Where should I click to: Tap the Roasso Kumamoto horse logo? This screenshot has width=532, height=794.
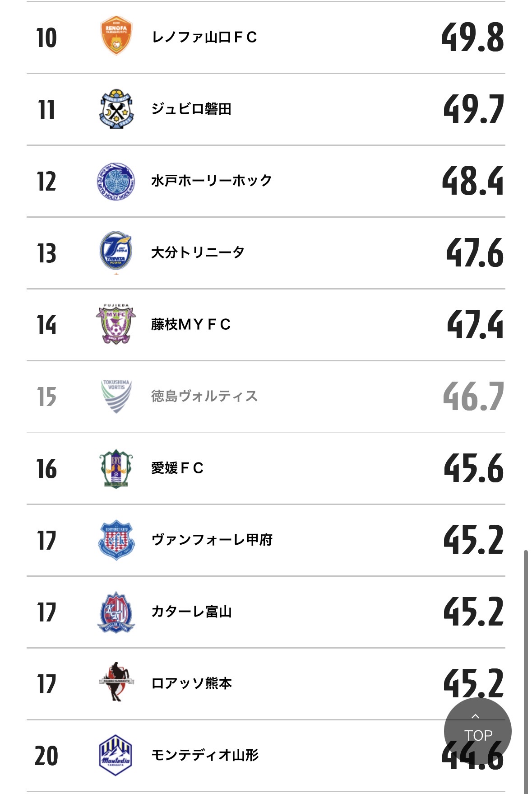pos(116,683)
